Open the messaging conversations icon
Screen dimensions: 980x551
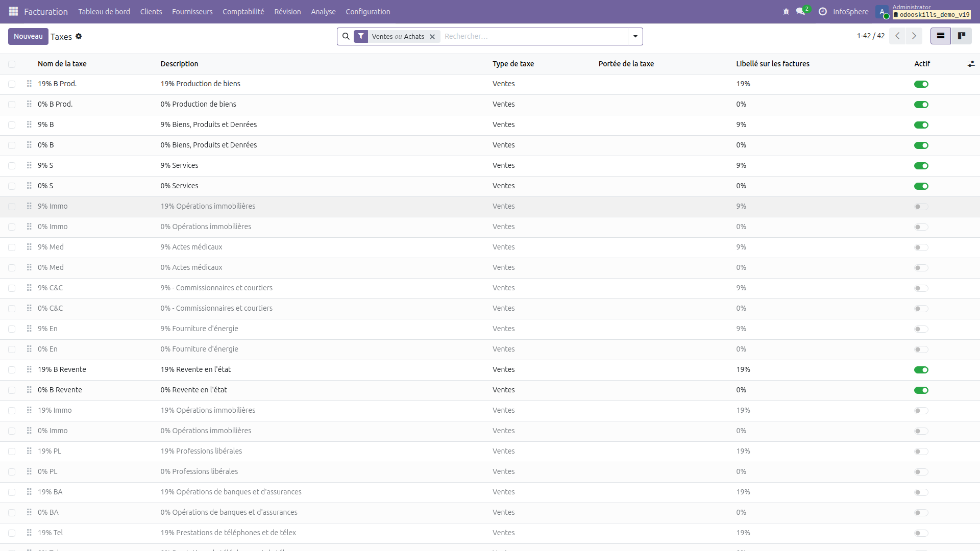tap(800, 11)
